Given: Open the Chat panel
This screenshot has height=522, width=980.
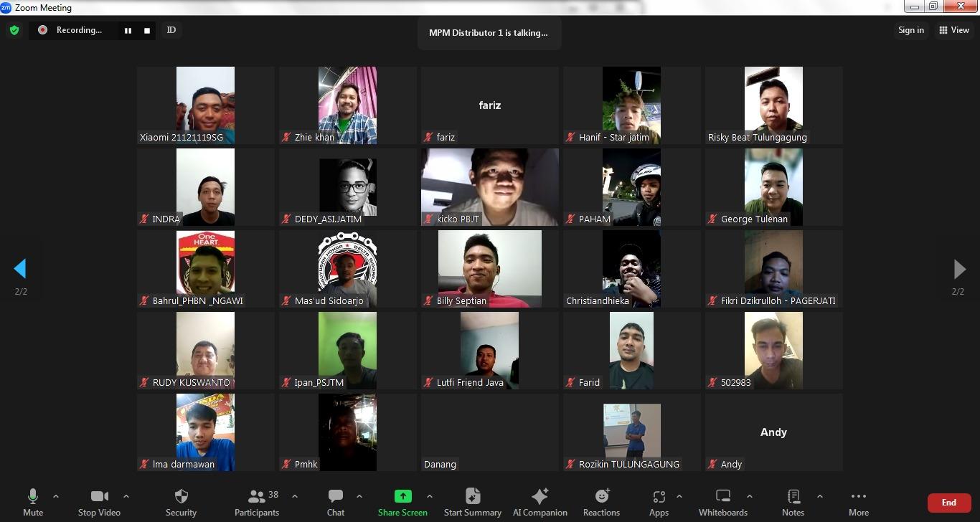Looking at the screenshot, I should pos(335,502).
